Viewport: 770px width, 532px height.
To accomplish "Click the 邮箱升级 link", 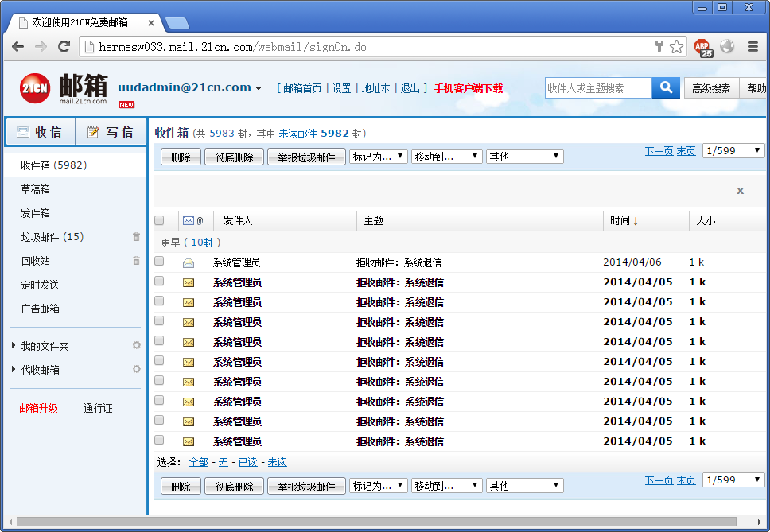I will pos(38,408).
